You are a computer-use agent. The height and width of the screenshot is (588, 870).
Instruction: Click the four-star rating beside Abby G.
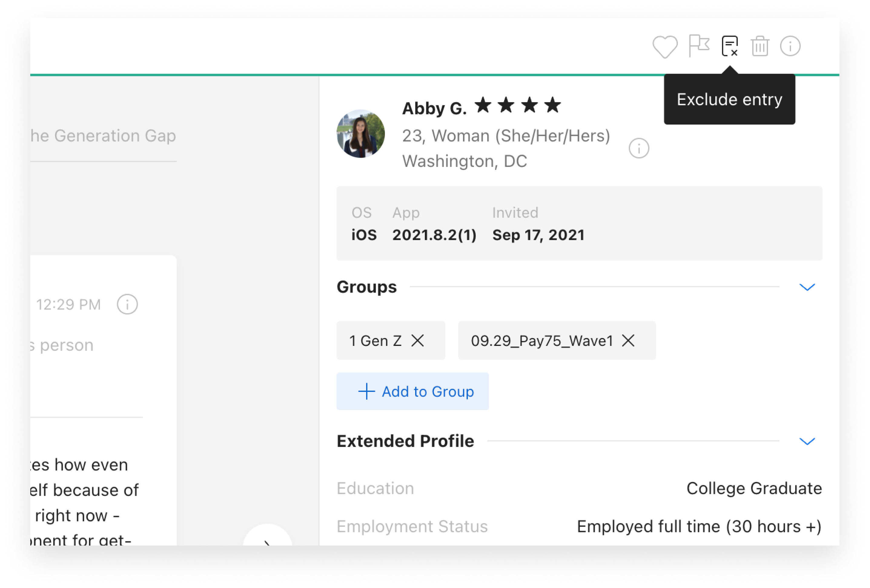coord(518,105)
